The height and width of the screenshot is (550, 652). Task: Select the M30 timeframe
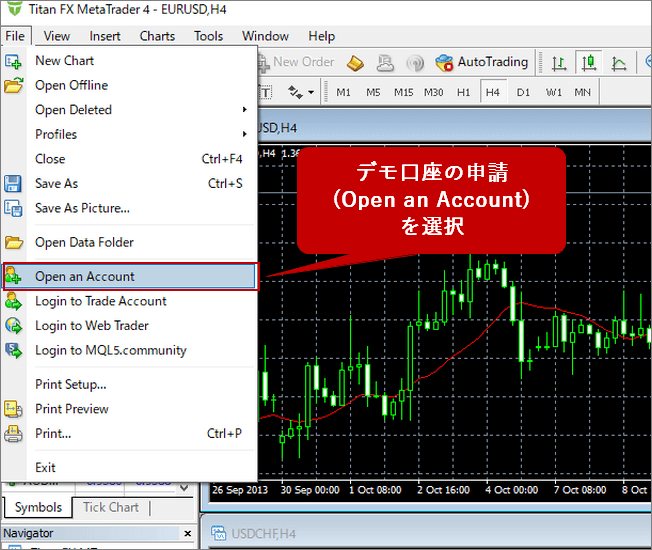433,92
